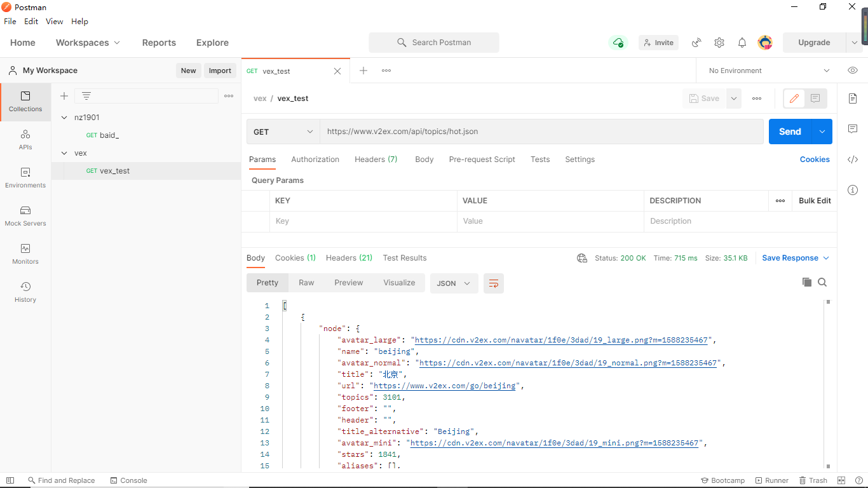
Task: Toggle the response line wrap icon
Action: tap(494, 283)
